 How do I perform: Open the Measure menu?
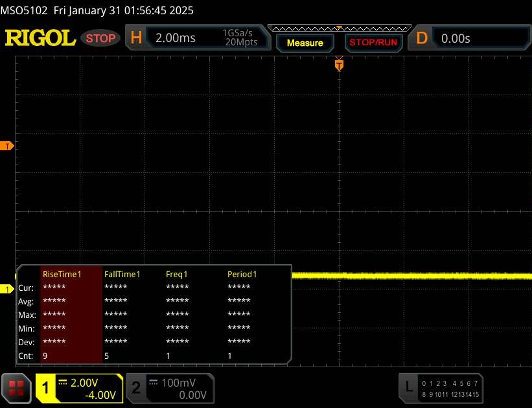tap(305, 43)
